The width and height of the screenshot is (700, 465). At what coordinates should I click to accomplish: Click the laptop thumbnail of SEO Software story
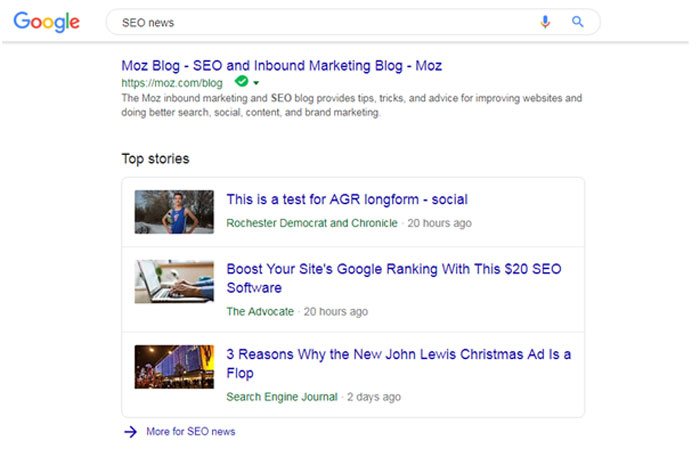(174, 282)
